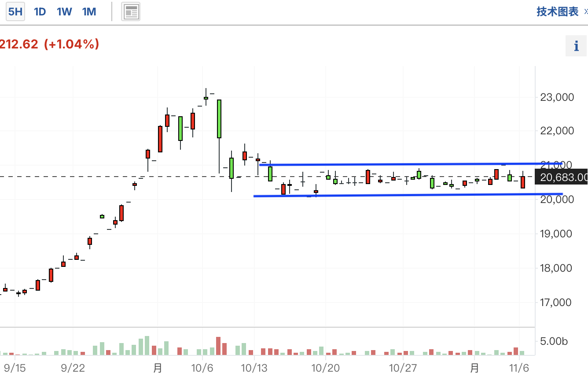Click the price change 212.62 (+1.04%) text

click(x=49, y=44)
